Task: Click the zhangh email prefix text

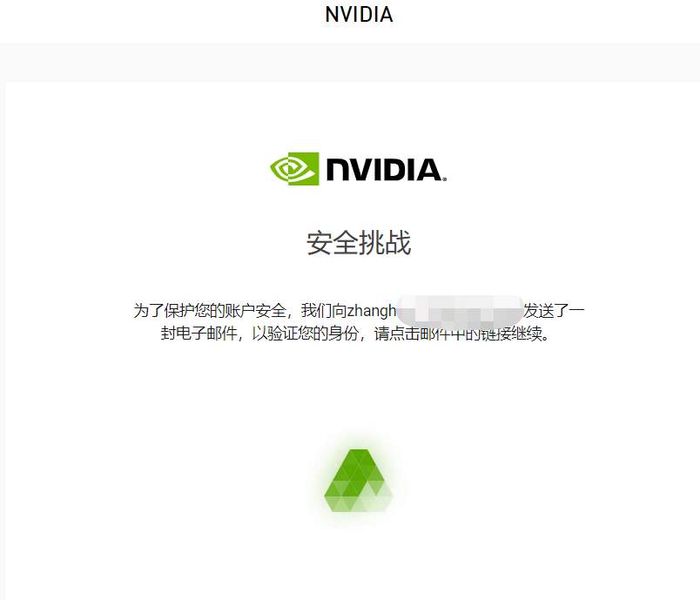Action: pyautogui.click(x=372, y=310)
